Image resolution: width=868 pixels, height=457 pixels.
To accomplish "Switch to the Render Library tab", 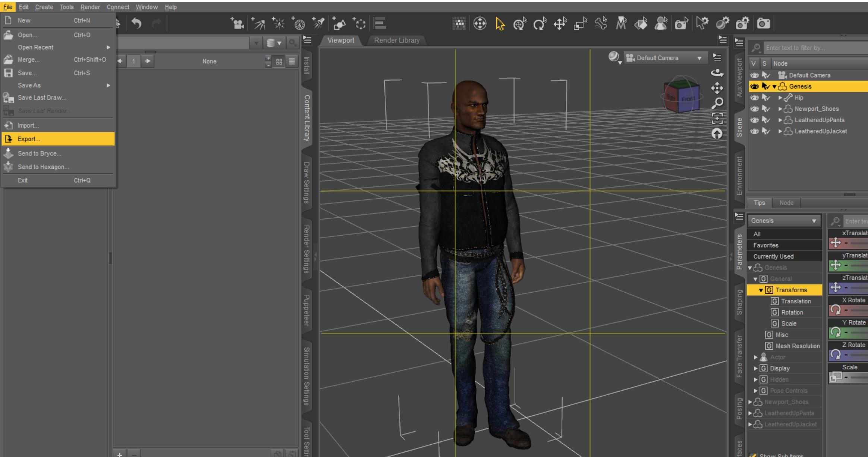I will 396,40.
